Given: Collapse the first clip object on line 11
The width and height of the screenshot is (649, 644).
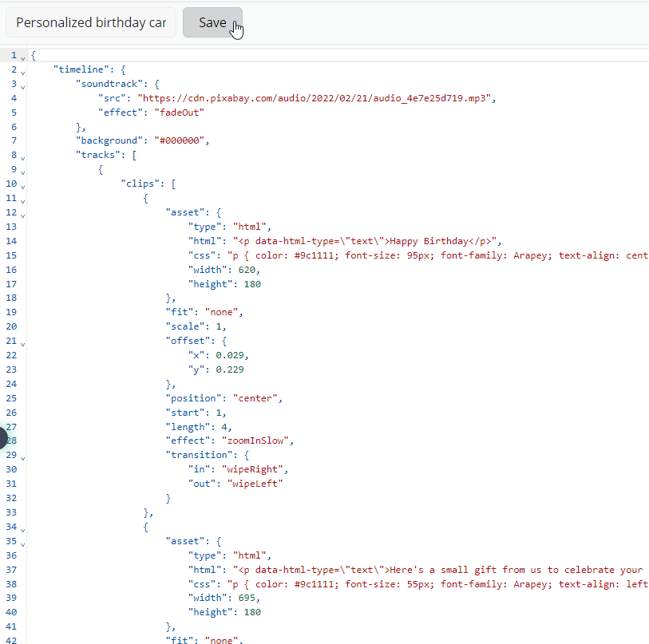Looking at the screenshot, I should click(23, 201).
